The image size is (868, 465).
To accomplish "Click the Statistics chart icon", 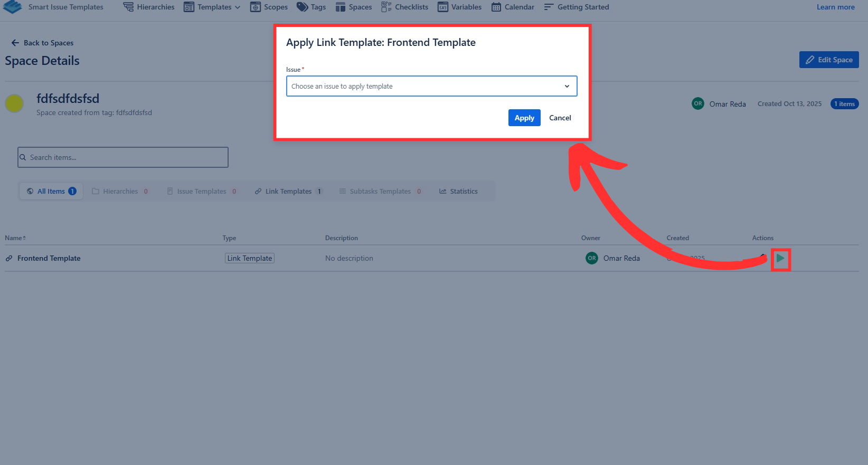I will [443, 191].
